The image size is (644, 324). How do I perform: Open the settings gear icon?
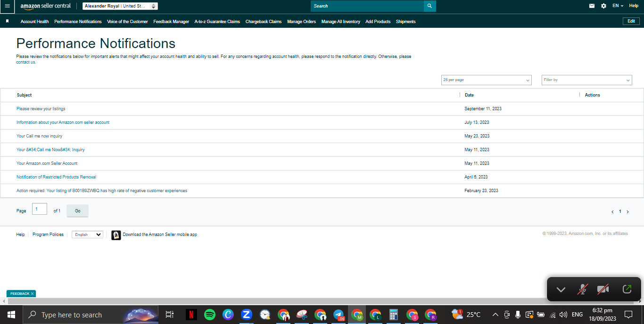[x=604, y=6]
